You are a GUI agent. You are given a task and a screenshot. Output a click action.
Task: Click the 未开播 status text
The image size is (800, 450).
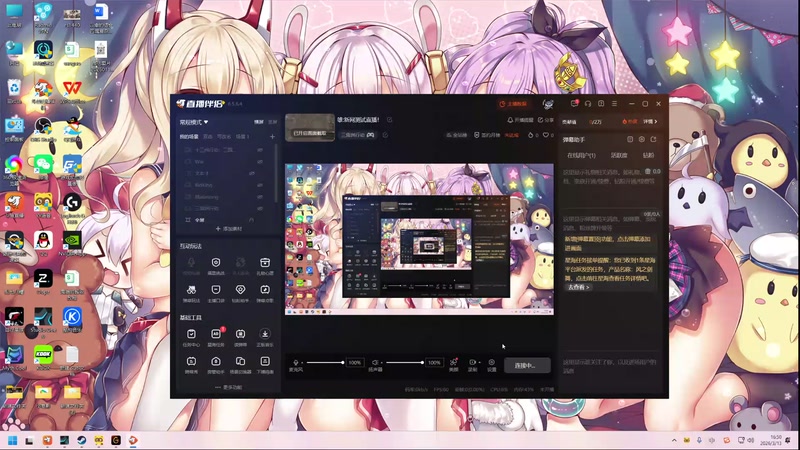tap(547, 389)
